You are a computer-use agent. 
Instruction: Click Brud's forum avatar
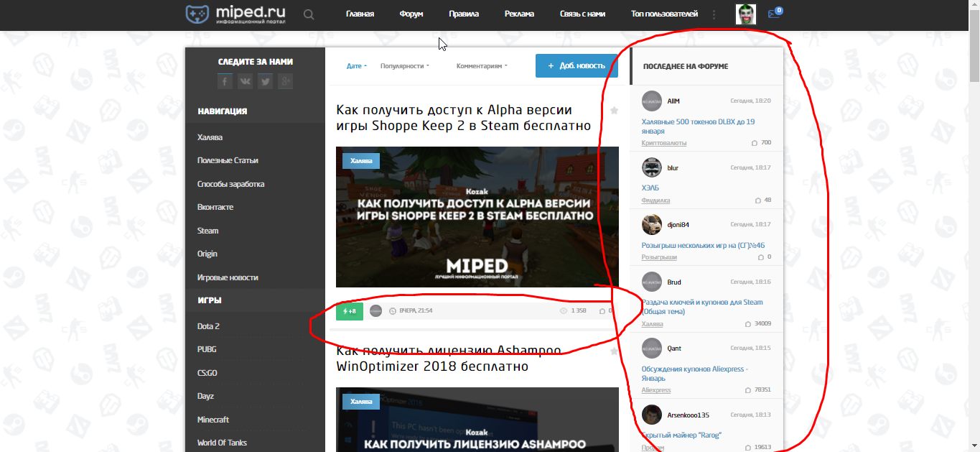point(652,282)
